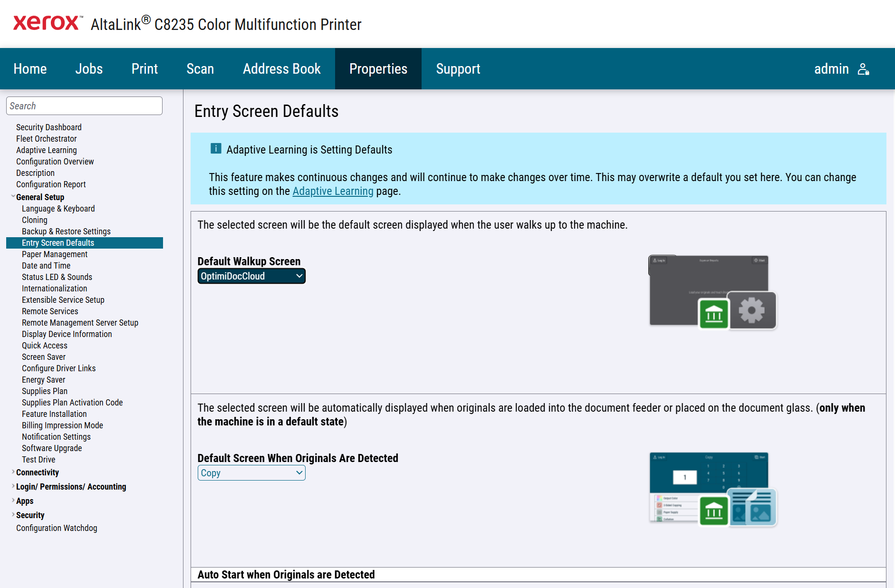Click the admin user account icon

(863, 69)
